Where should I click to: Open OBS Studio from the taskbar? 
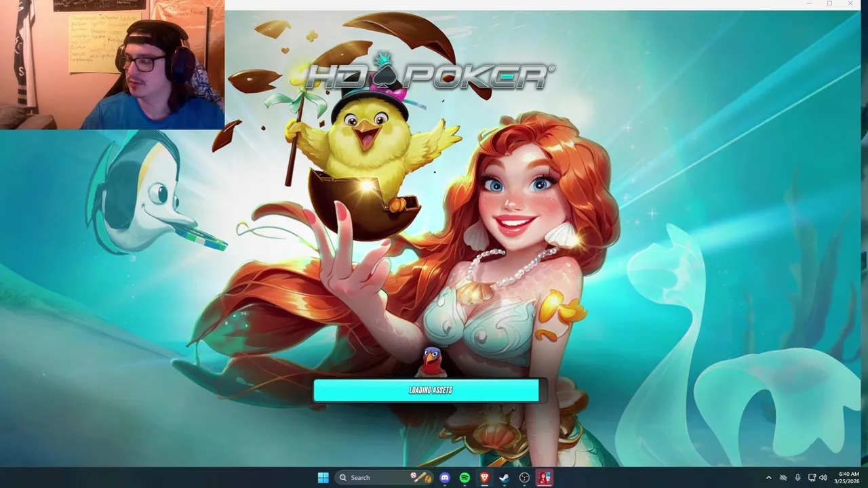[x=524, y=478]
